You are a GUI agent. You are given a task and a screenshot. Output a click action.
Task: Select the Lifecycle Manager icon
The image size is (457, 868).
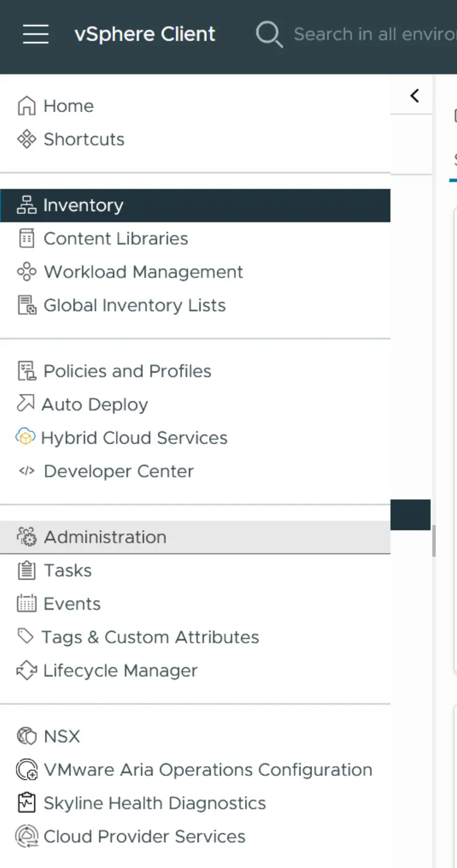pyautogui.click(x=26, y=670)
